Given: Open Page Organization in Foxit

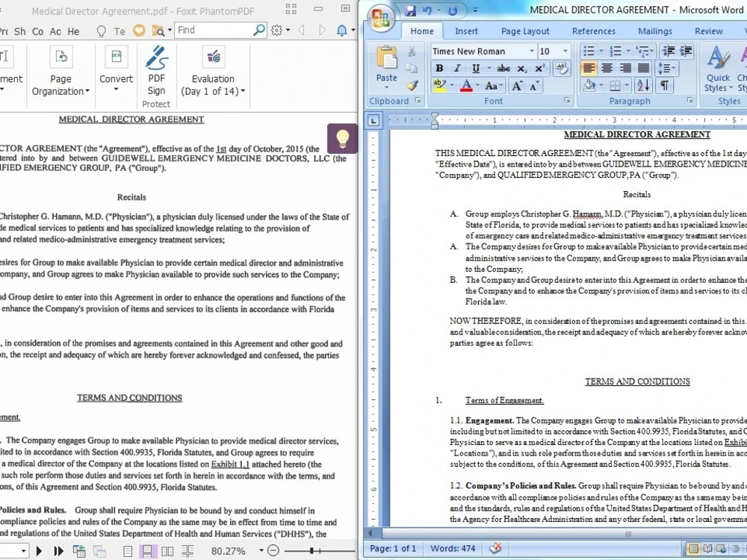Looking at the screenshot, I should coord(61,70).
